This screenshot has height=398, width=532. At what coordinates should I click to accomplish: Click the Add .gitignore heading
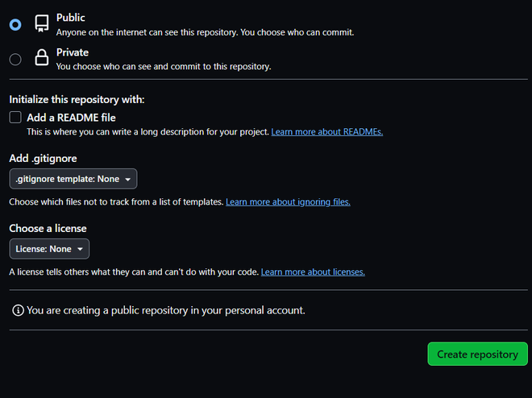[x=43, y=158]
